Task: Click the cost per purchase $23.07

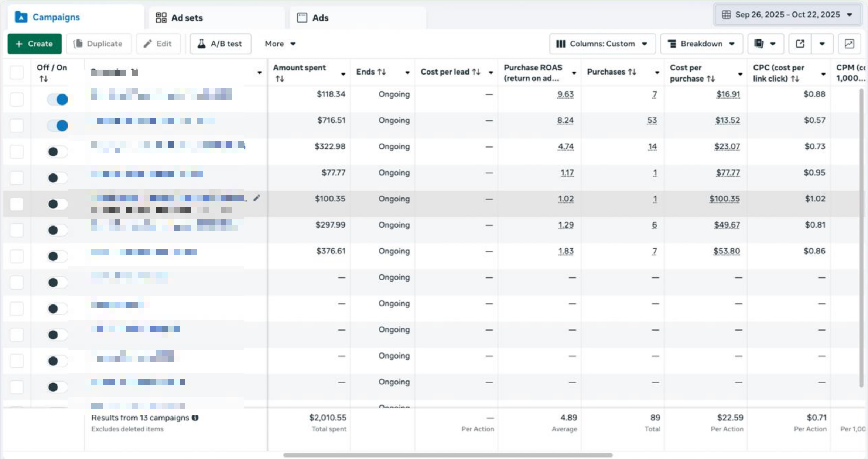Action: point(727,146)
